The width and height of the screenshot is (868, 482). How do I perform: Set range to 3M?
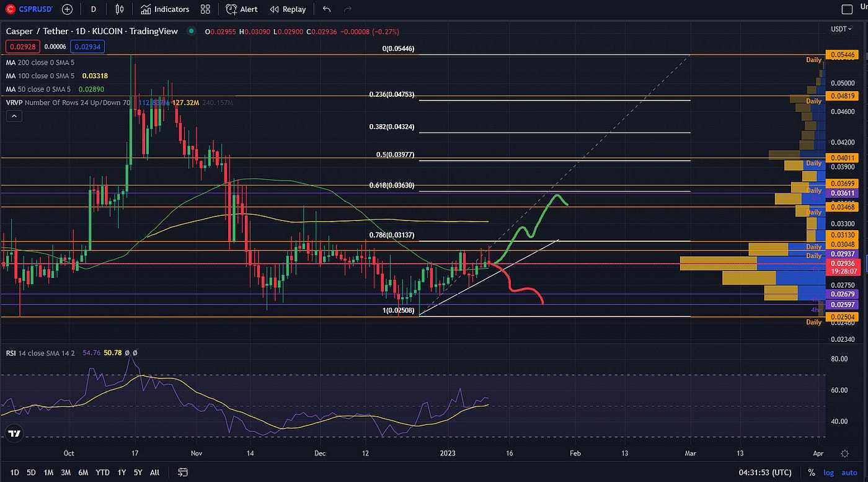(x=66, y=472)
